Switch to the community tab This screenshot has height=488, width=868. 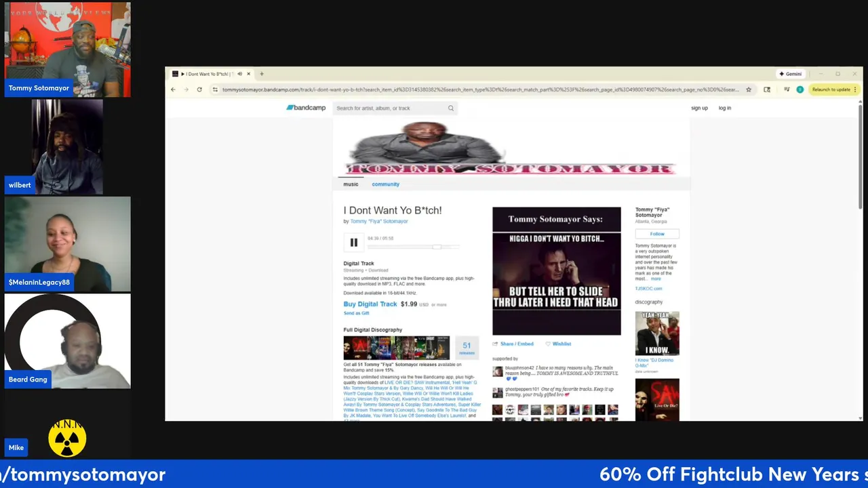[x=385, y=184]
